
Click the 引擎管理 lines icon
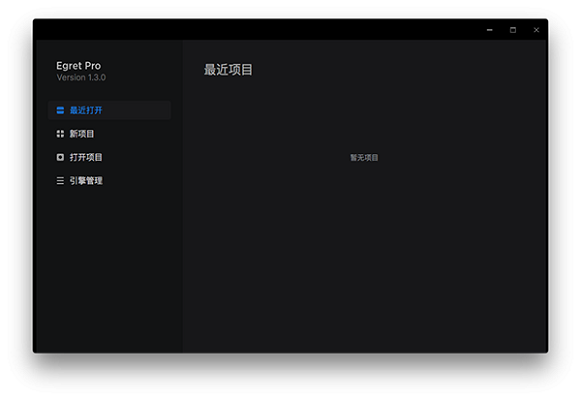(x=60, y=180)
